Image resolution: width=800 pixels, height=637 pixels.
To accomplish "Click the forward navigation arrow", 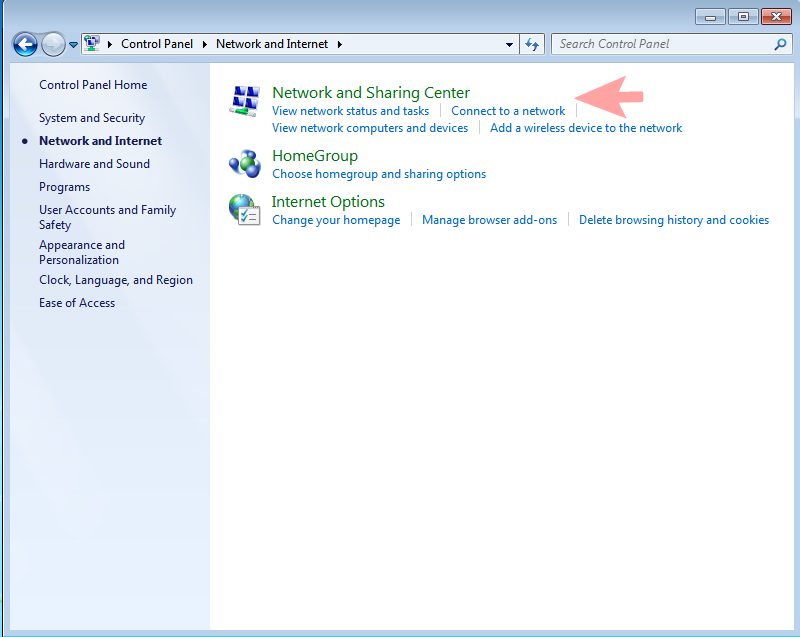I will click(55, 44).
